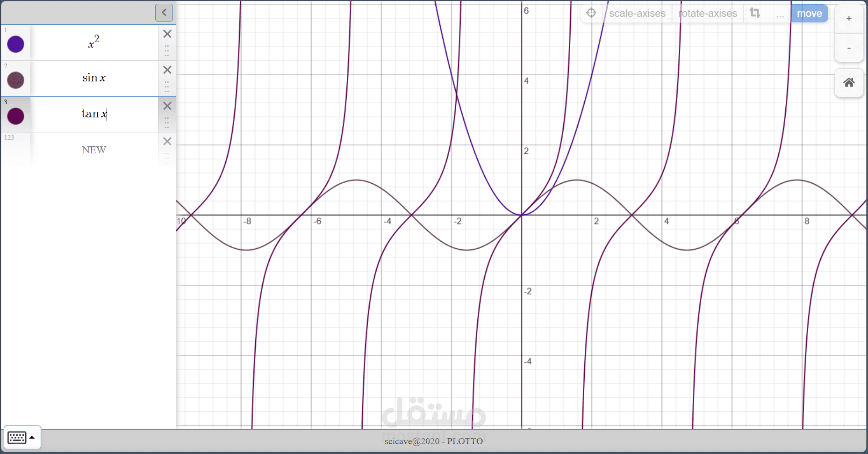Switch to rotate-axises mode
This screenshot has width=868, height=454.
(x=707, y=13)
